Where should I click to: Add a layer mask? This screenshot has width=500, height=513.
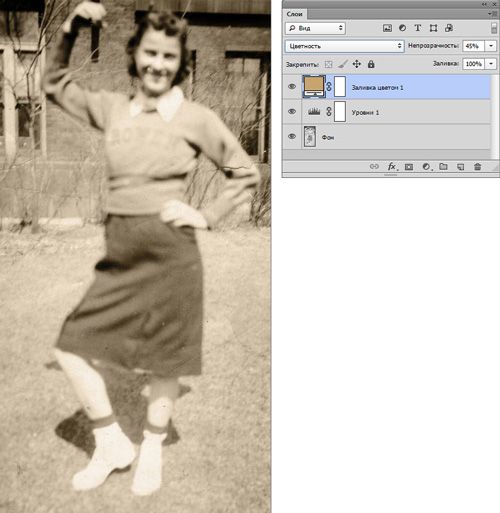tap(409, 167)
